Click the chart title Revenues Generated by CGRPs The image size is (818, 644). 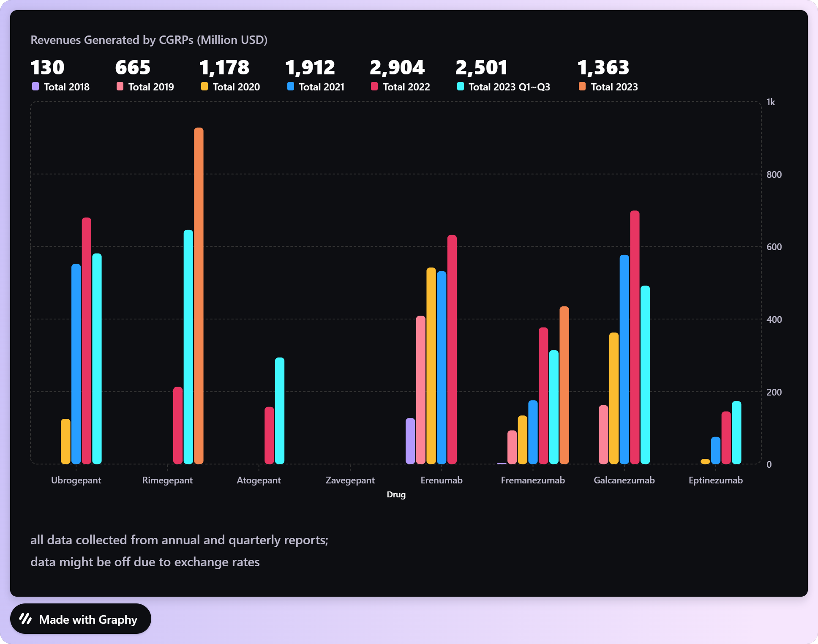tap(149, 40)
